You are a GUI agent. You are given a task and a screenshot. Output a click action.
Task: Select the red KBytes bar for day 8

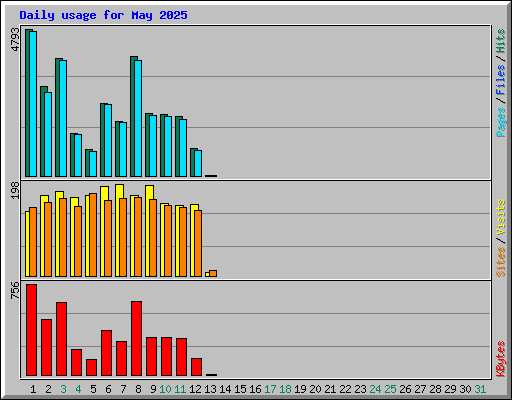[x=136, y=338]
